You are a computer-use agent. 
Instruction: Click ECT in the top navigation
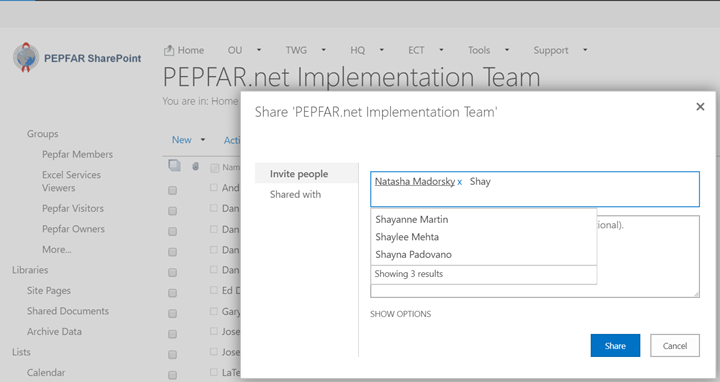click(416, 50)
